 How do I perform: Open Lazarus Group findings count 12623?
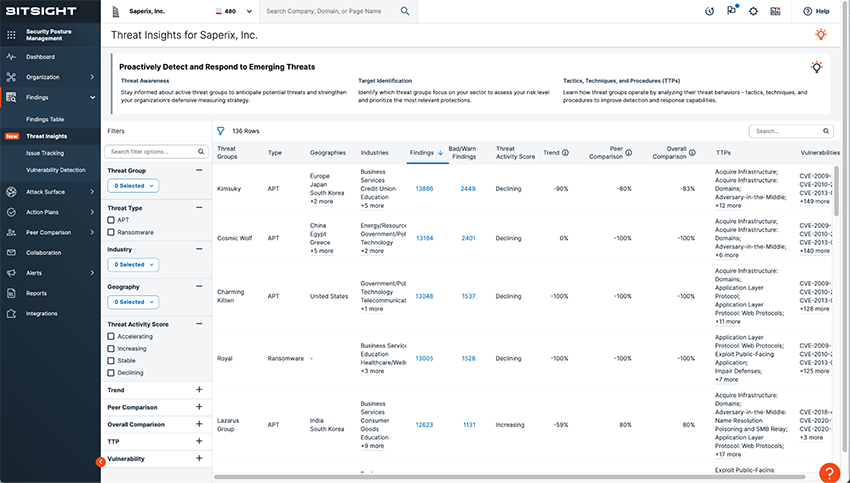424,425
